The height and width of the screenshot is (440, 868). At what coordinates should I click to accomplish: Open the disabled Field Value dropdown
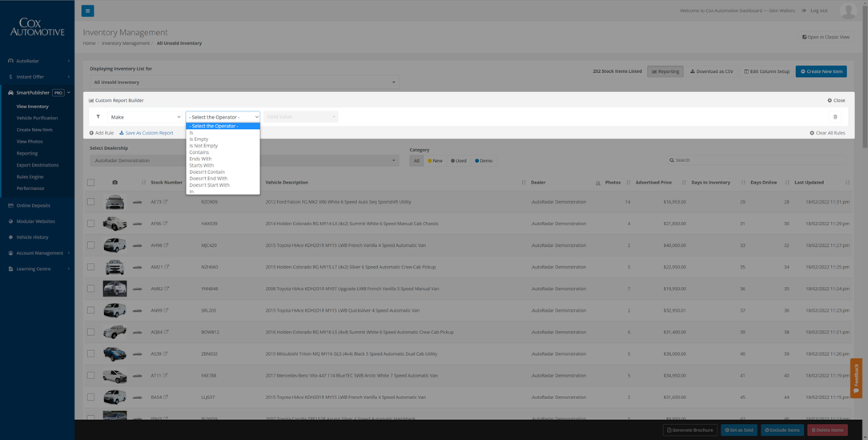[300, 117]
